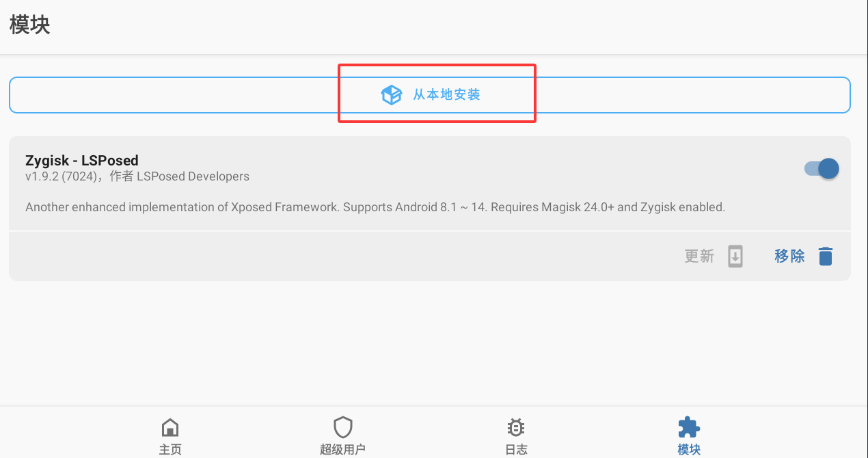
Task: Open the 日志 bug icon
Action: pyautogui.click(x=516, y=428)
